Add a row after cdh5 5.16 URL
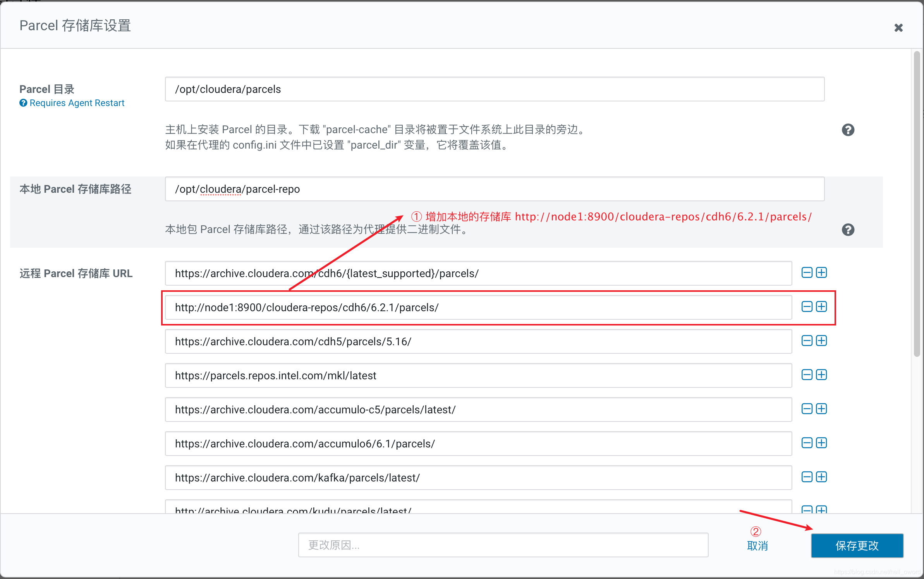The height and width of the screenshot is (579, 924). [x=821, y=341]
